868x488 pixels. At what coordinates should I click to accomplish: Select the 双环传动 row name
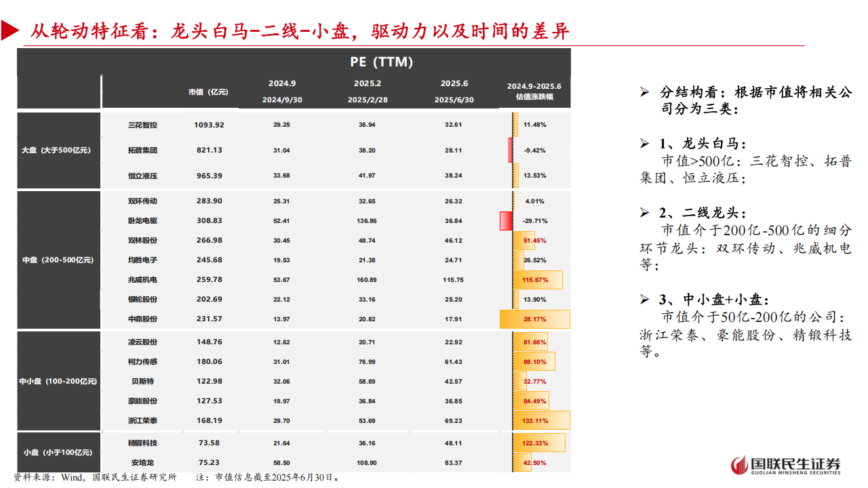coord(142,201)
